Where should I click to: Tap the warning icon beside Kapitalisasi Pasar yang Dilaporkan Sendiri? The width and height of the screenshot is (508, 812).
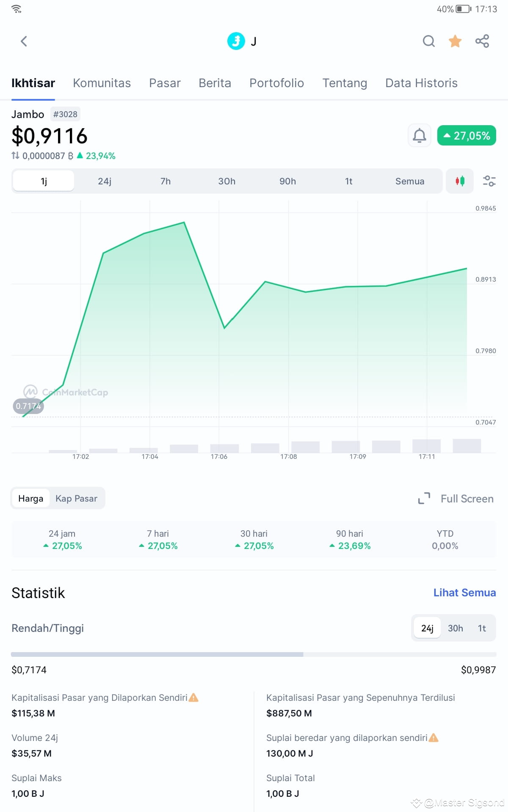click(193, 697)
